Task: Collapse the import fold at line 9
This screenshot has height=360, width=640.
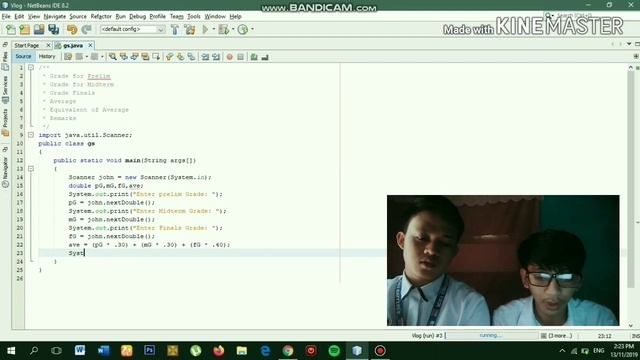Action: click(31, 135)
